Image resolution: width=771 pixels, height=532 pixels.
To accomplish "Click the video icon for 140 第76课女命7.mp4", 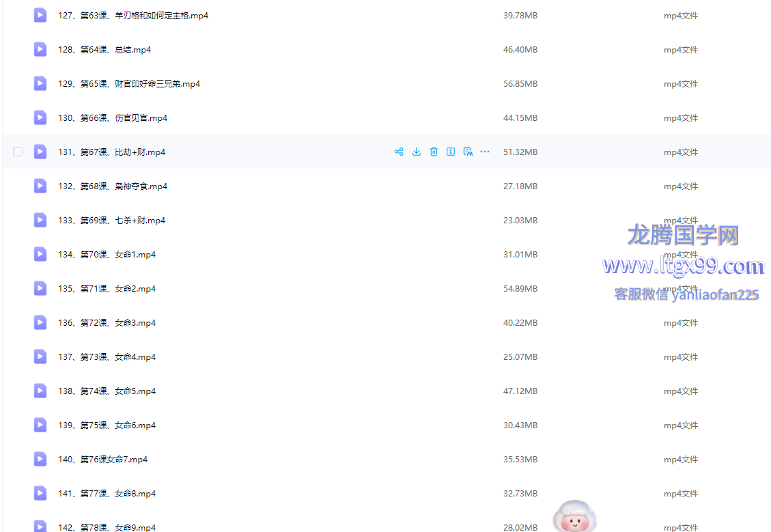I will click(x=40, y=459).
